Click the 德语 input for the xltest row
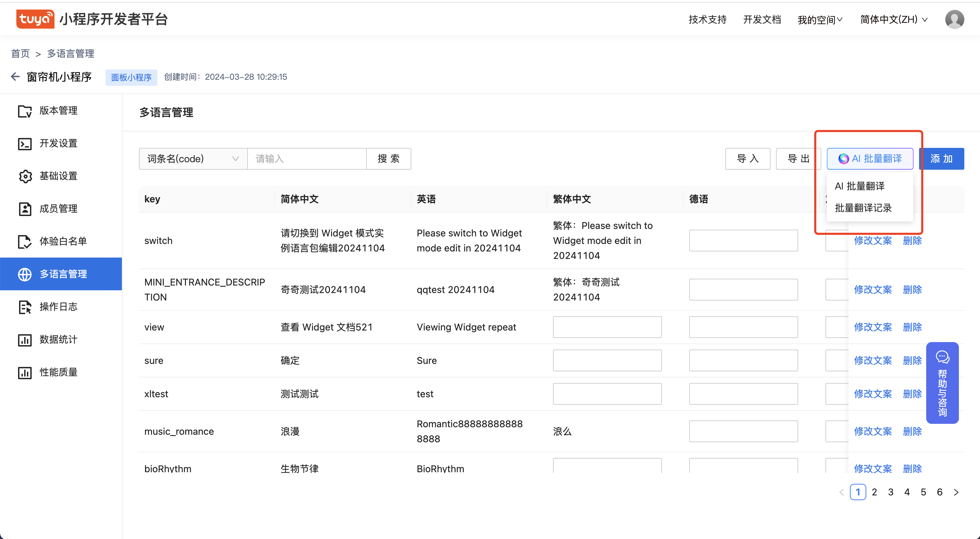Image resolution: width=980 pixels, height=539 pixels. (x=743, y=394)
